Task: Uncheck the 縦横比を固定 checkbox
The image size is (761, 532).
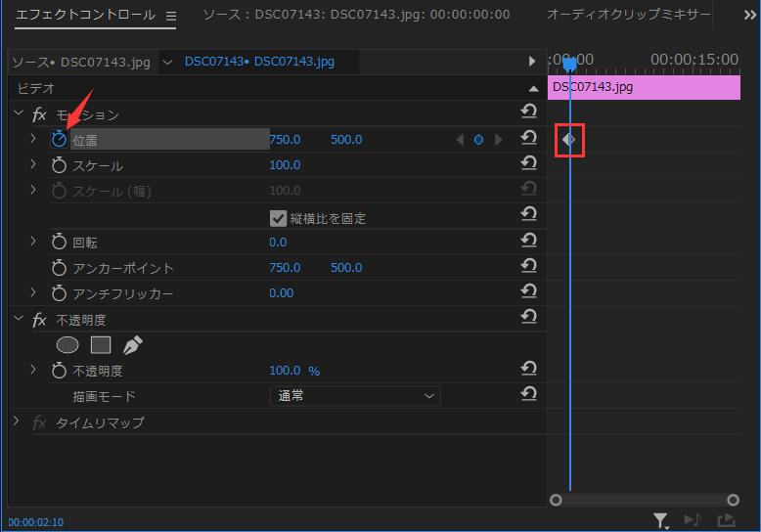Action: pos(278,218)
